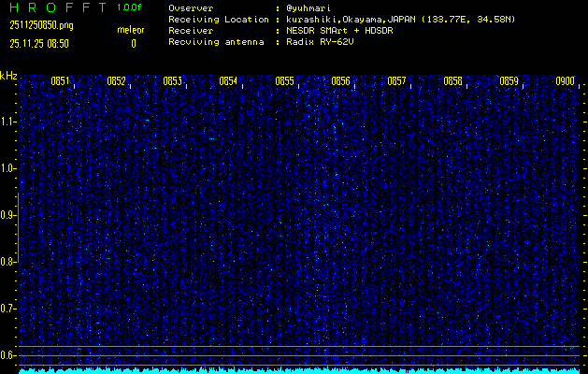Select the 1.0.0f version label
Viewport: 588px width, 374px height.
pos(130,7)
